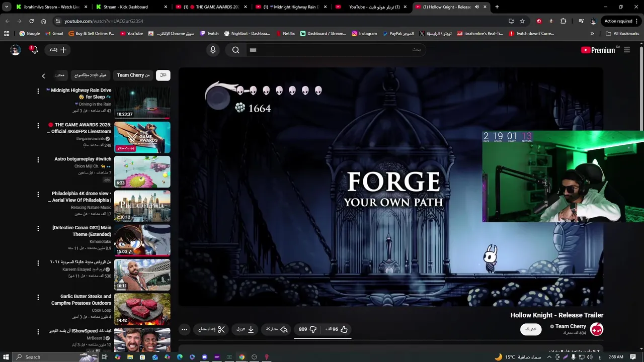Open The Game Awards livestream thumbnail

click(x=142, y=137)
